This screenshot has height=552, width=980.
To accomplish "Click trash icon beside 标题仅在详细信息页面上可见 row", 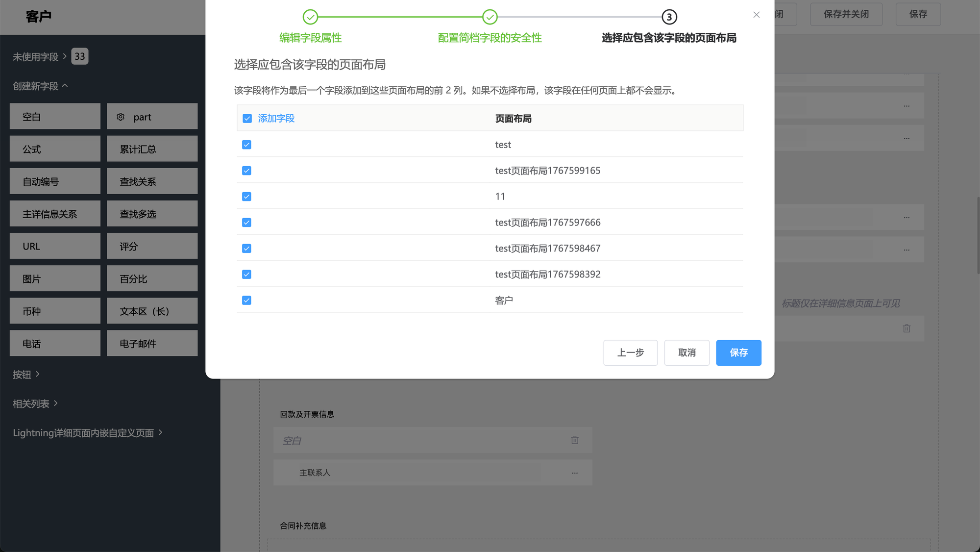I will pyautogui.click(x=906, y=328).
